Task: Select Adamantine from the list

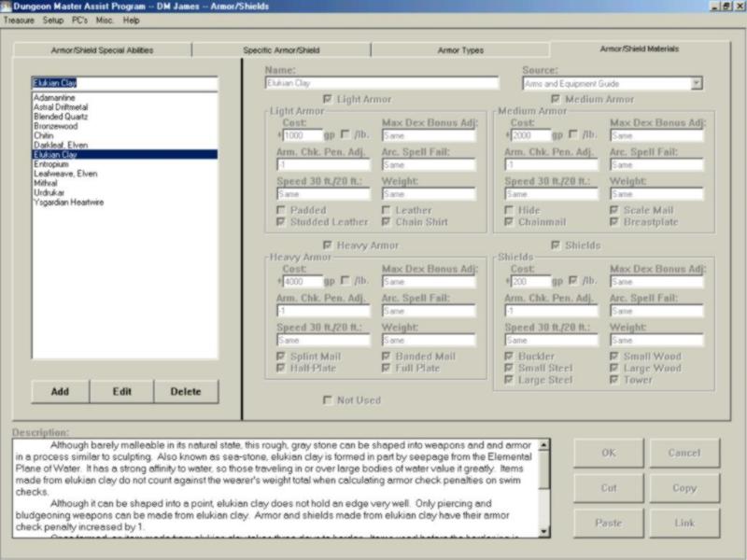Action: click(x=53, y=97)
